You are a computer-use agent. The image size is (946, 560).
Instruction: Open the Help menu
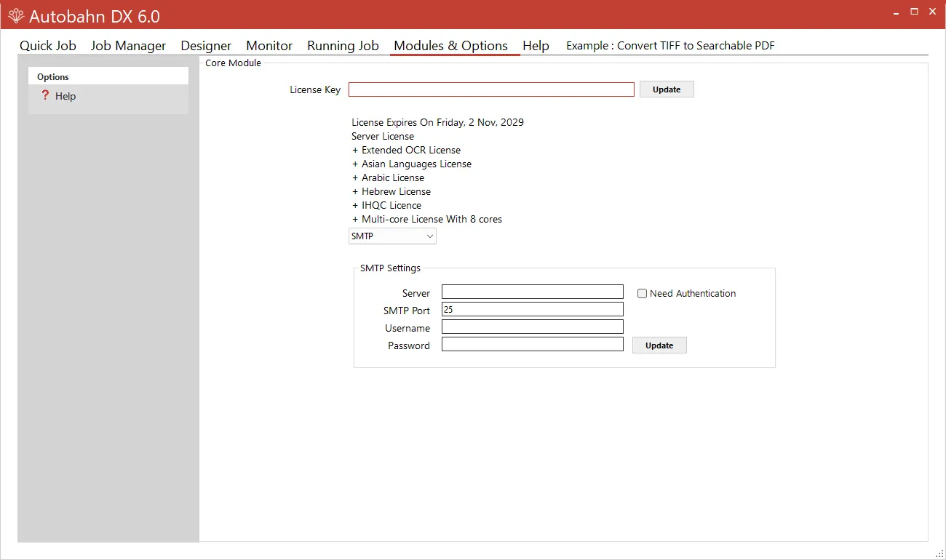click(536, 45)
